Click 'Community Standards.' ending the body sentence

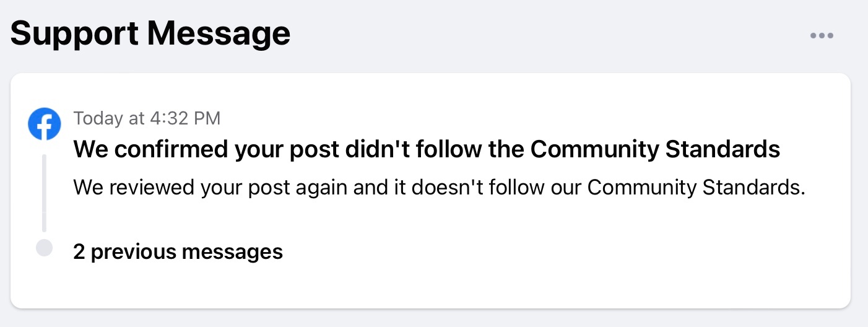[x=696, y=188]
